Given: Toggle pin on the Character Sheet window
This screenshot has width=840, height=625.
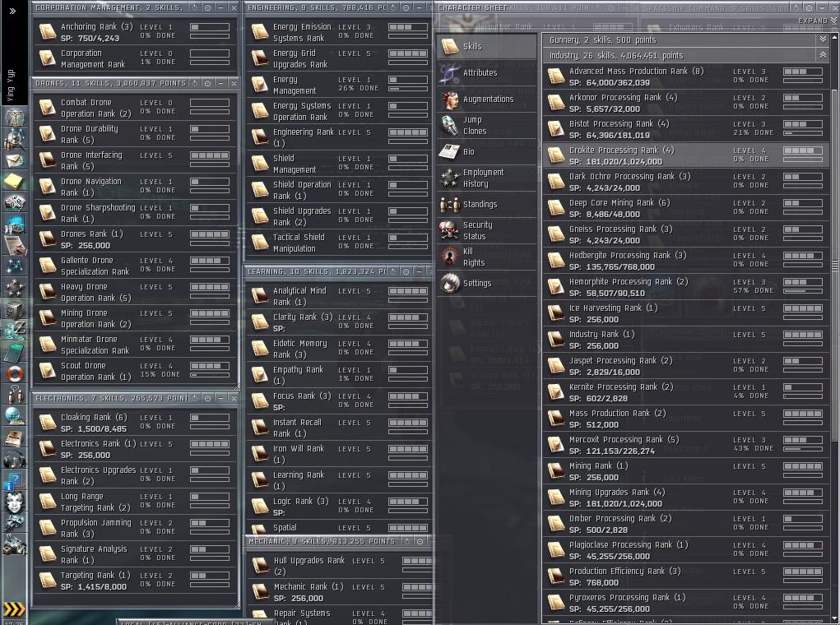Looking at the screenshot, I should tap(796, 7).
